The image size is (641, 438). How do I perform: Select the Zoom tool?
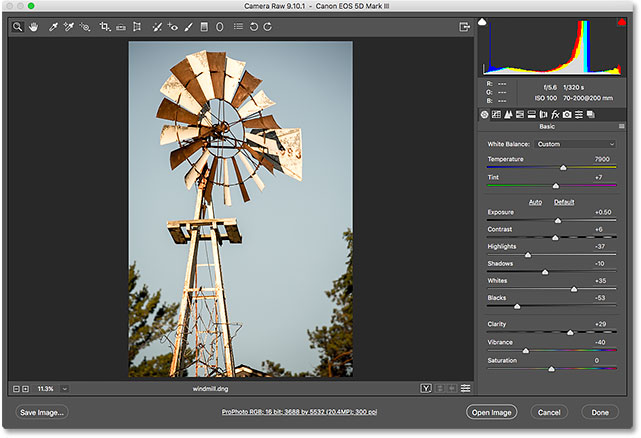[17, 27]
